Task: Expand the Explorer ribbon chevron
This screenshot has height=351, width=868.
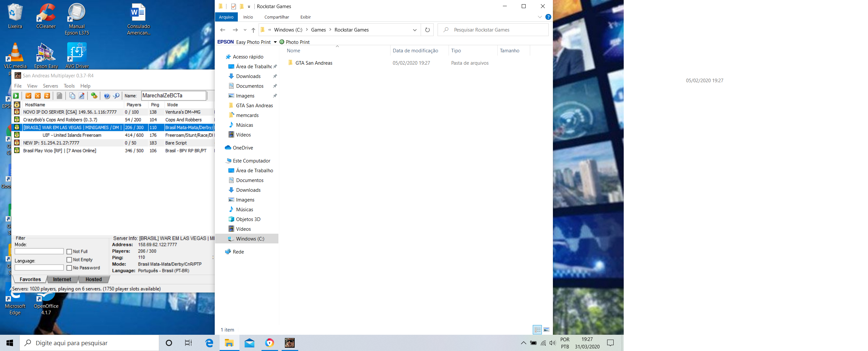Action: point(540,17)
